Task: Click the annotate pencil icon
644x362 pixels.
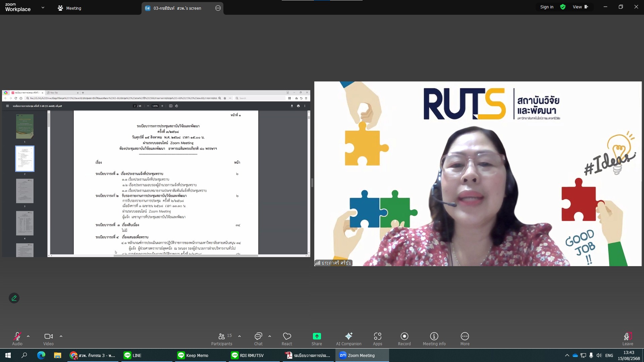Action: (x=14, y=298)
